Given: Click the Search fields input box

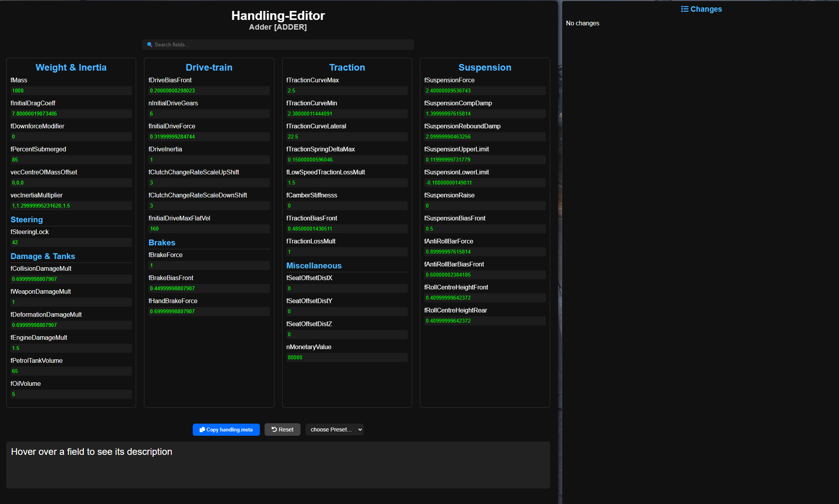Looking at the screenshot, I should pyautogui.click(x=277, y=44).
